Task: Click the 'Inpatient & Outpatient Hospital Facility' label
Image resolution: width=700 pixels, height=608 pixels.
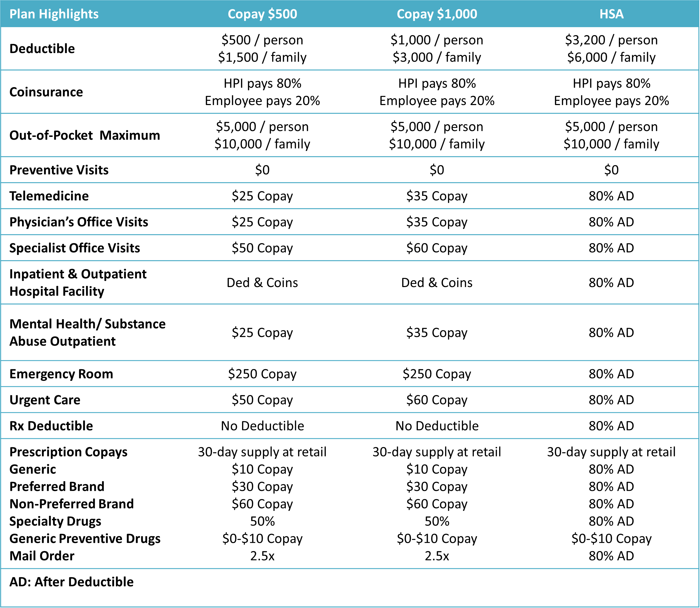Action: [x=78, y=283]
